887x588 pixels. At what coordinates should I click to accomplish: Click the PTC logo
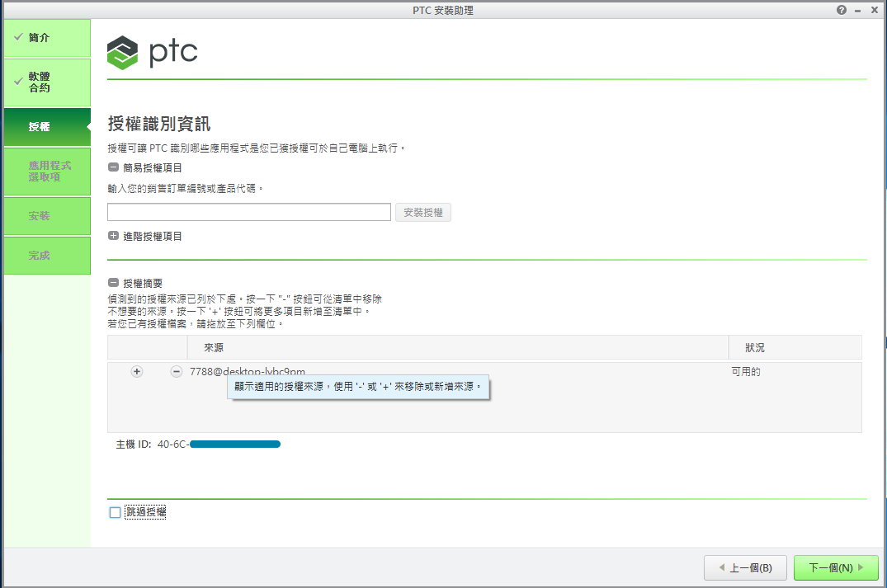click(x=153, y=53)
